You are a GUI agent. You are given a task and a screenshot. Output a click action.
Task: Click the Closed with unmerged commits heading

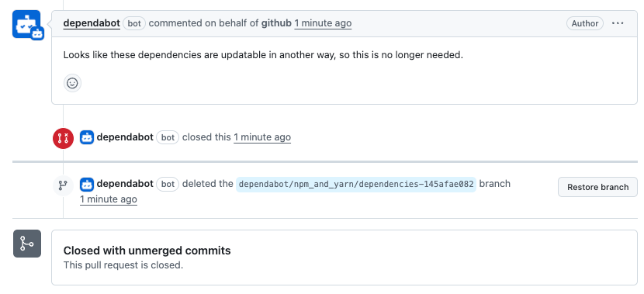tap(147, 251)
